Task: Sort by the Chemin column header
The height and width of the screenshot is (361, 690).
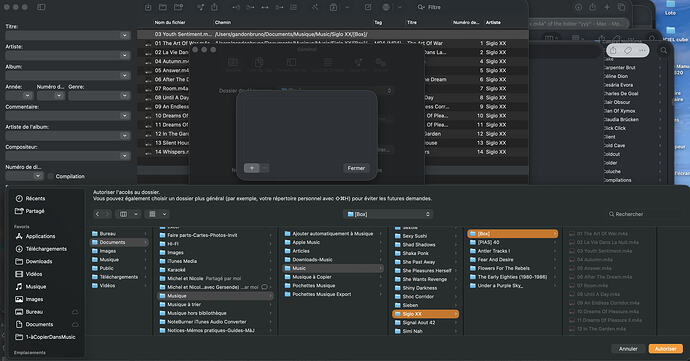Action: (223, 22)
